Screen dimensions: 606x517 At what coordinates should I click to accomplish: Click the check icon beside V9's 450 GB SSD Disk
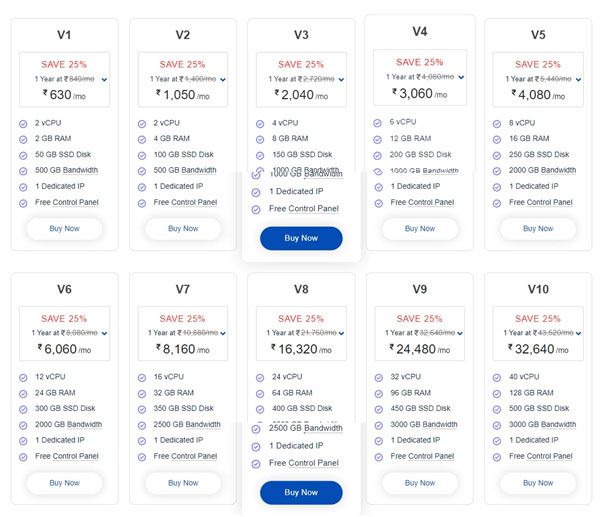[x=378, y=409]
